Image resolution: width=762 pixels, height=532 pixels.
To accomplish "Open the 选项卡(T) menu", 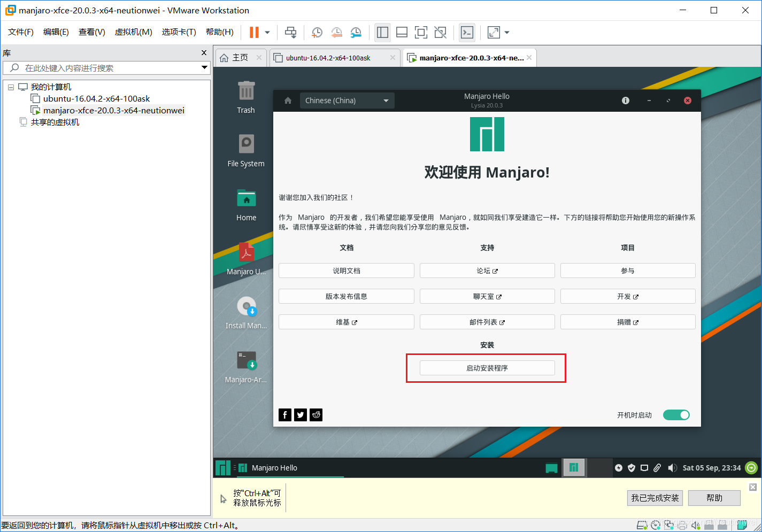I will [179, 32].
